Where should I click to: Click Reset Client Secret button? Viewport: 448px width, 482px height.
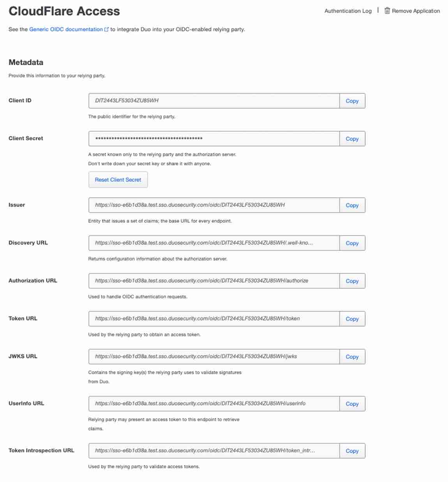[x=118, y=180]
